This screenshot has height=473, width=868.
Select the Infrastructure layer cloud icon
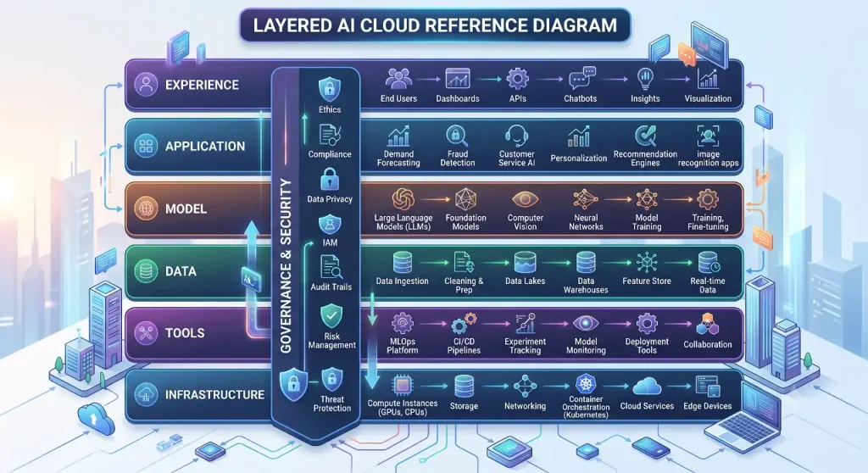pyautogui.click(x=146, y=395)
